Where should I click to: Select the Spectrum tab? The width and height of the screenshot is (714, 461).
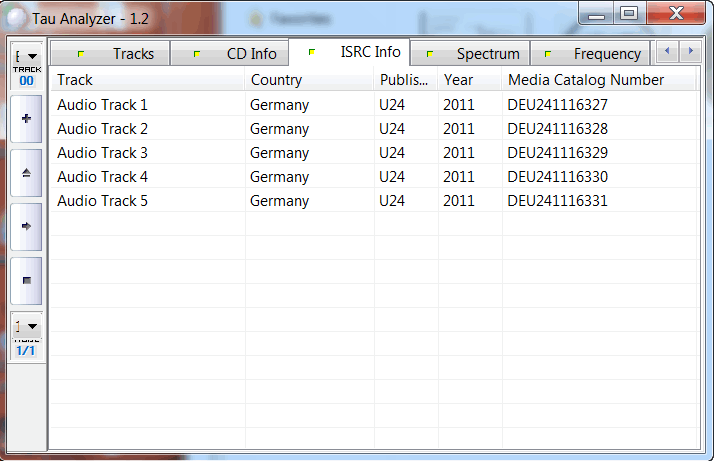click(x=476, y=54)
